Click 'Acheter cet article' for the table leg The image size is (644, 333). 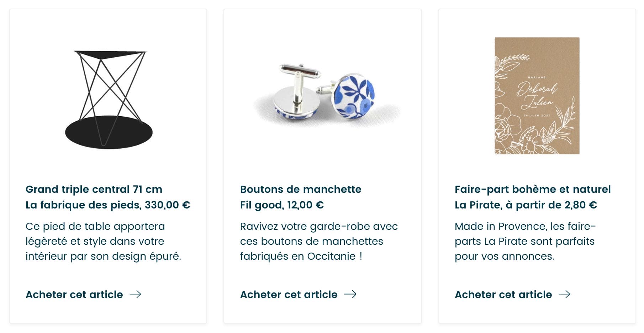pos(74,295)
